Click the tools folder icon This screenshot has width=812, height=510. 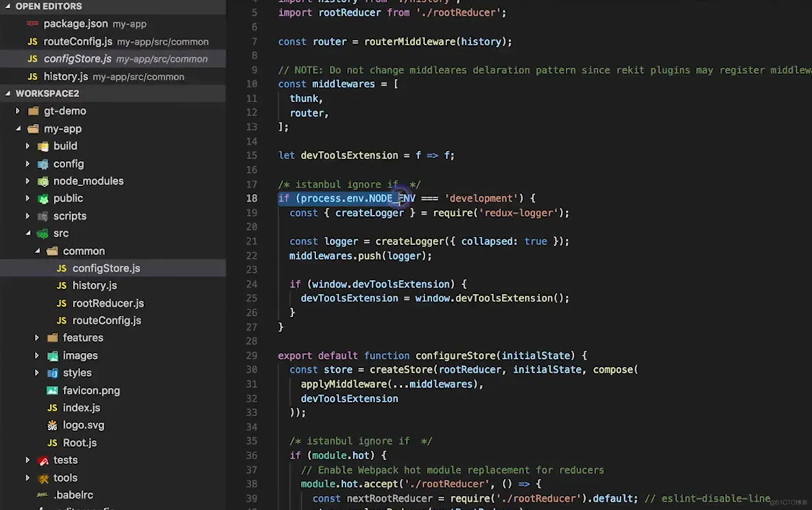coord(43,478)
